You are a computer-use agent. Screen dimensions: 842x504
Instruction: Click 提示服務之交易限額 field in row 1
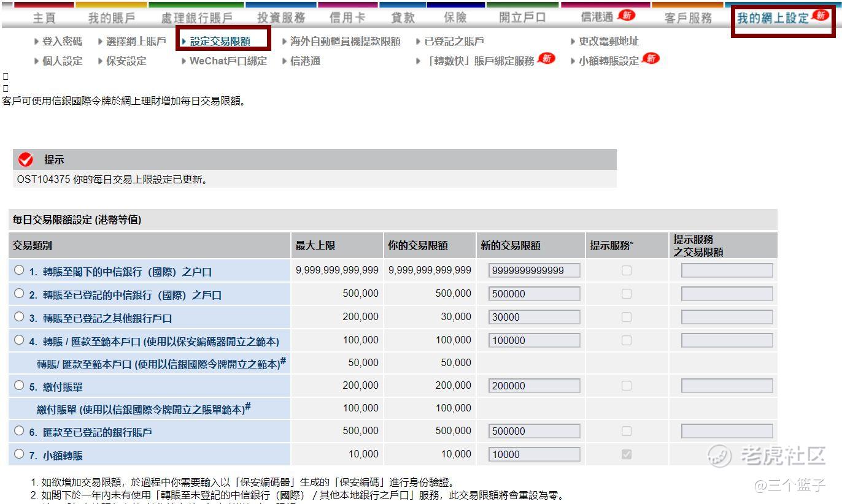coord(727,270)
